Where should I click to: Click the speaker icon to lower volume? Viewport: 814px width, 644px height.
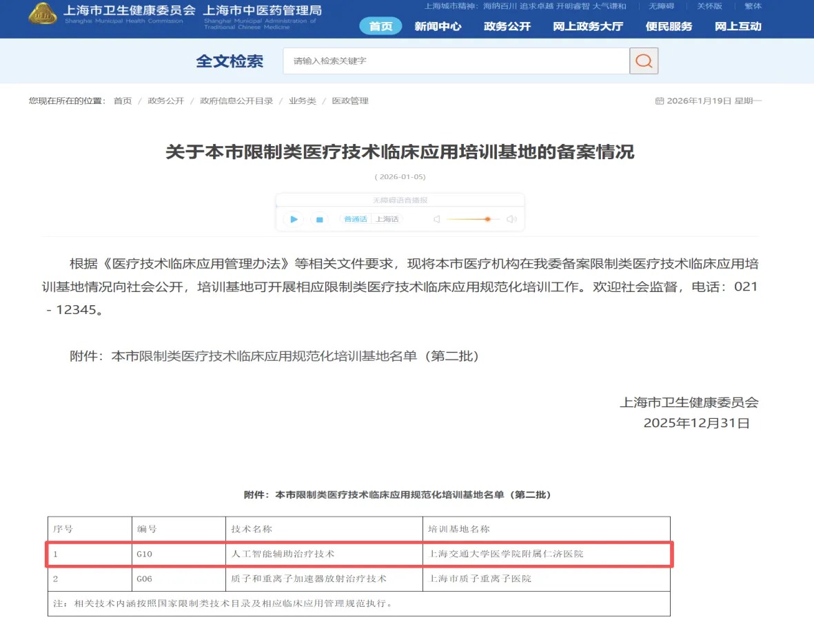(x=437, y=219)
